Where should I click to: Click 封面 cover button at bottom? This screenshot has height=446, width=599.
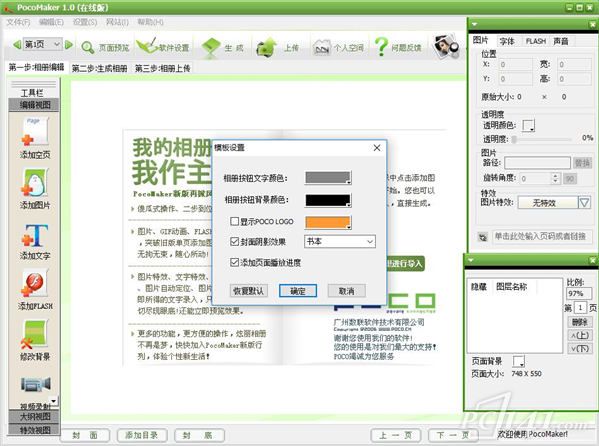tap(85, 435)
